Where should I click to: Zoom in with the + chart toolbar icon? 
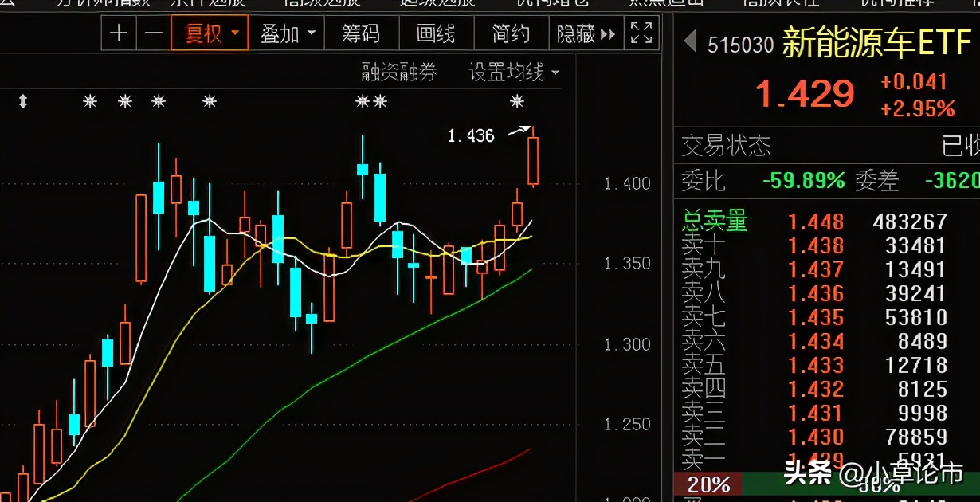118,33
